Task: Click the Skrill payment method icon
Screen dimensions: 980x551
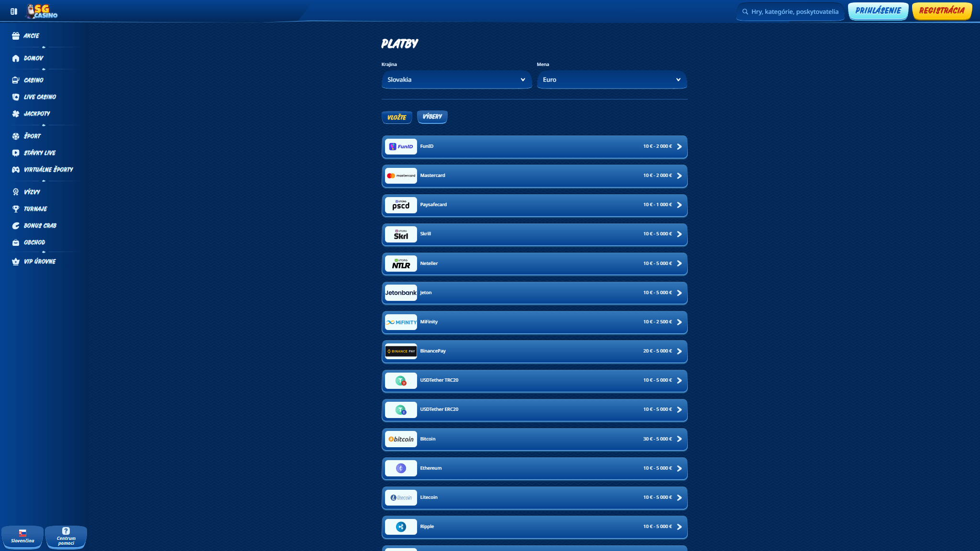Action: (401, 234)
